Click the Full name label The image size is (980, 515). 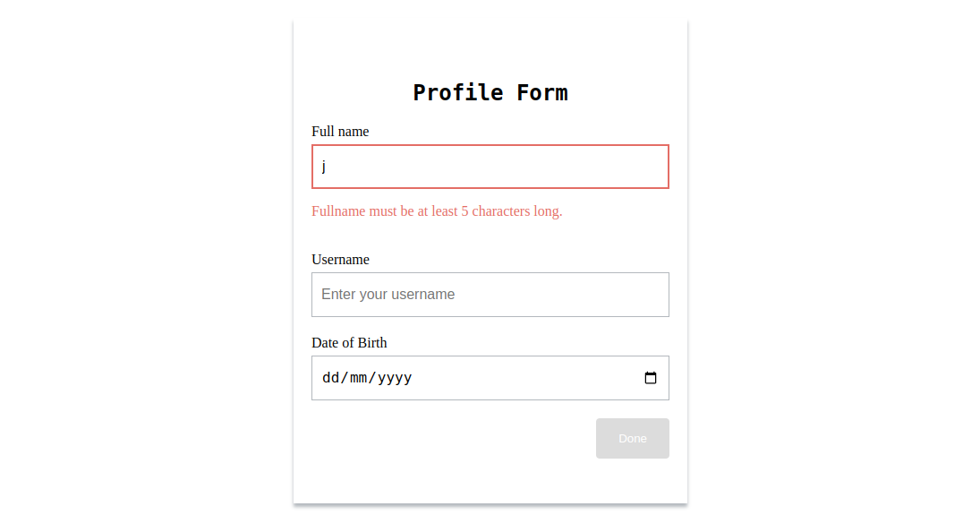pyautogui.click(x=340, y=132)
